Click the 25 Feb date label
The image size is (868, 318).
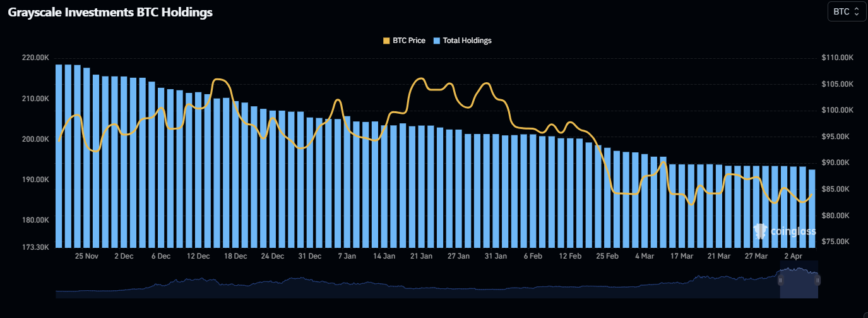coord(607,256)
